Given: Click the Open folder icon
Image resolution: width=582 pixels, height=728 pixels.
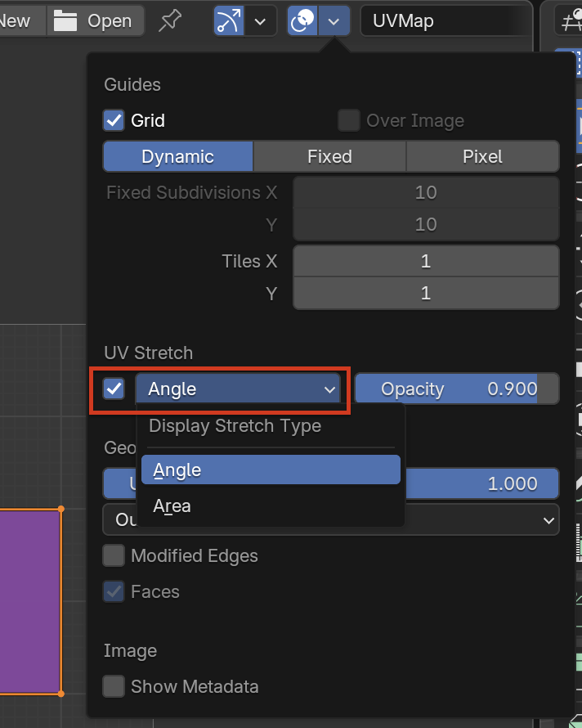Looking at the screenshot, I should pos(65,20).
